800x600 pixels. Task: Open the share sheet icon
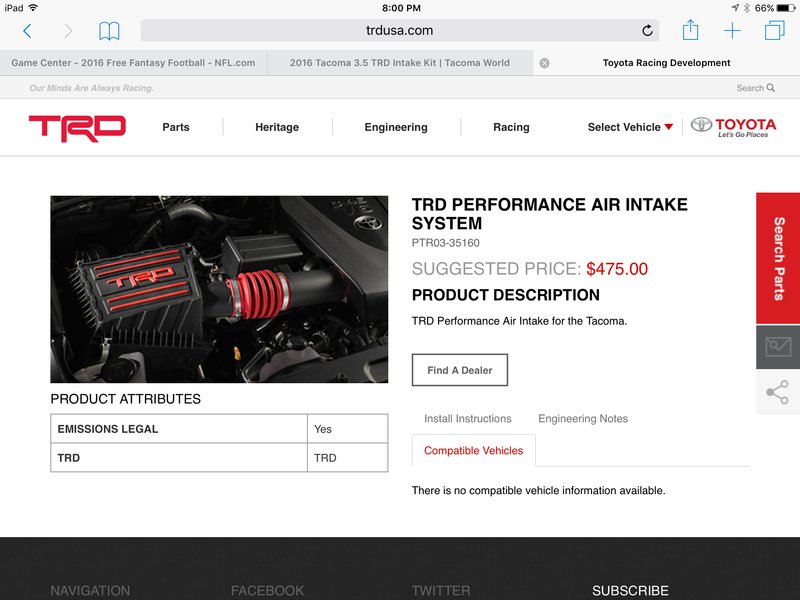(x=690, y=30)
